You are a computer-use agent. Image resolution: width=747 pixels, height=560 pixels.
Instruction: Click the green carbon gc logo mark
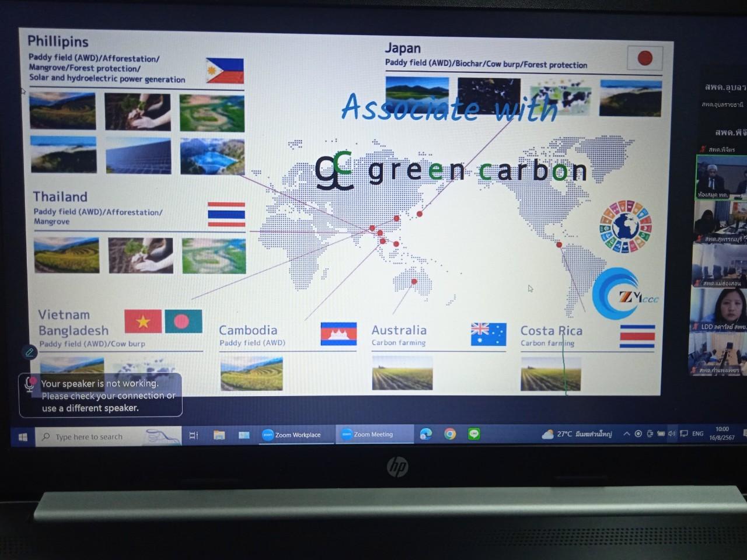click(x=334, y=170)
